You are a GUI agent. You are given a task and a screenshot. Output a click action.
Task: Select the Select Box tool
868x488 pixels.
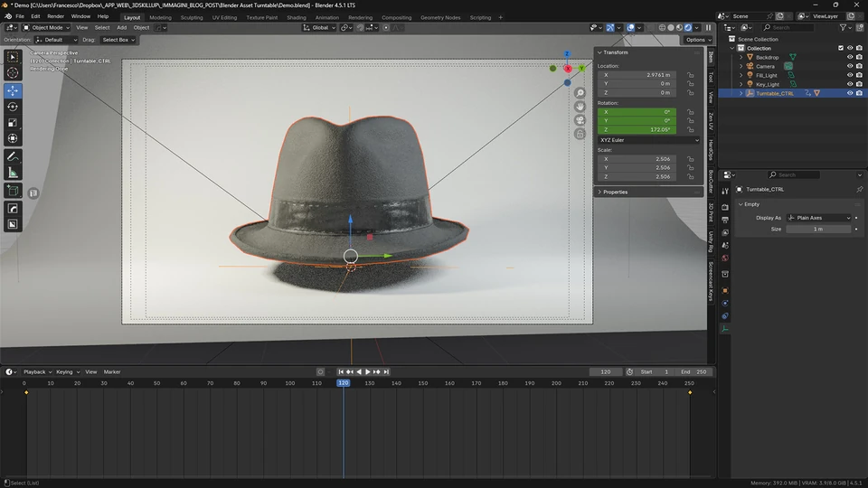point(13,57)
